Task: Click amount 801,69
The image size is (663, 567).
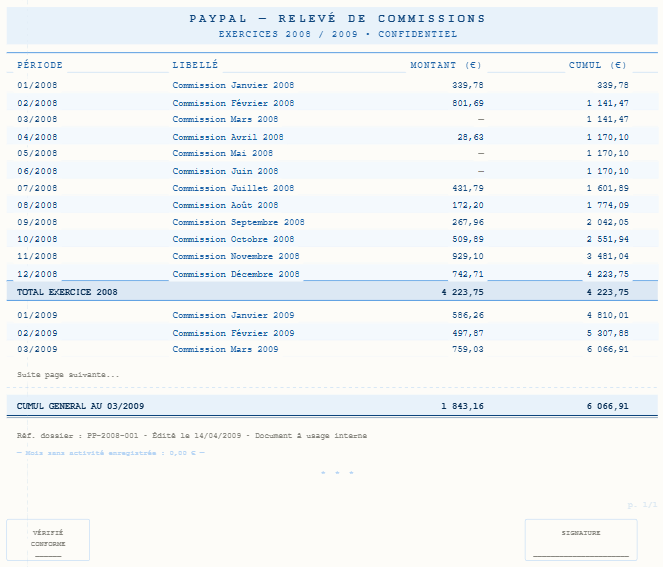Action: [468, 103]
